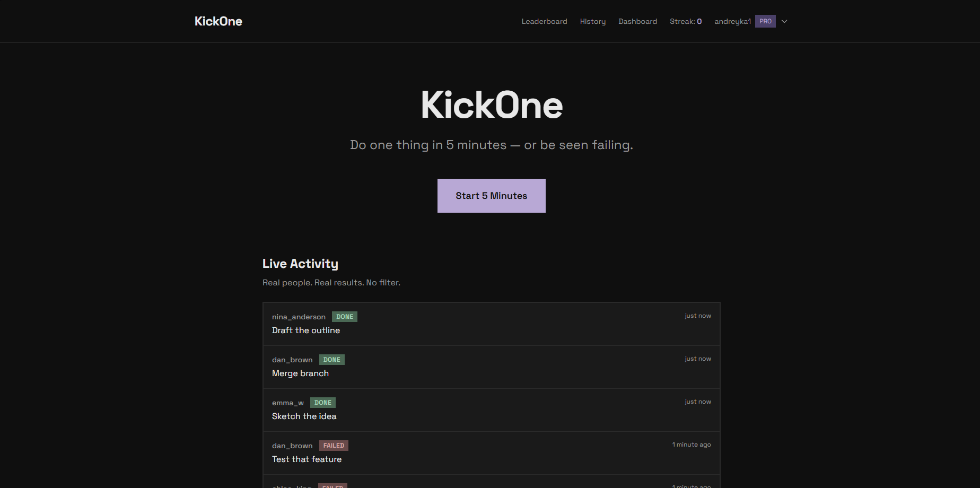Click the Live Activity section heading
This screenshot has width=980, height=488.
pyautogui.click(x=300, y=263)
